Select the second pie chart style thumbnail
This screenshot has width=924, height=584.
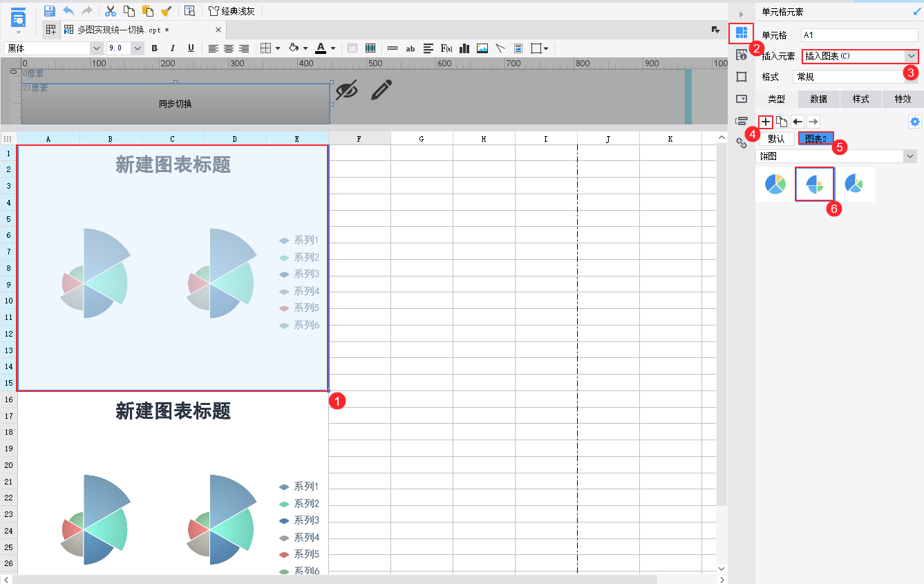[815, 184]
